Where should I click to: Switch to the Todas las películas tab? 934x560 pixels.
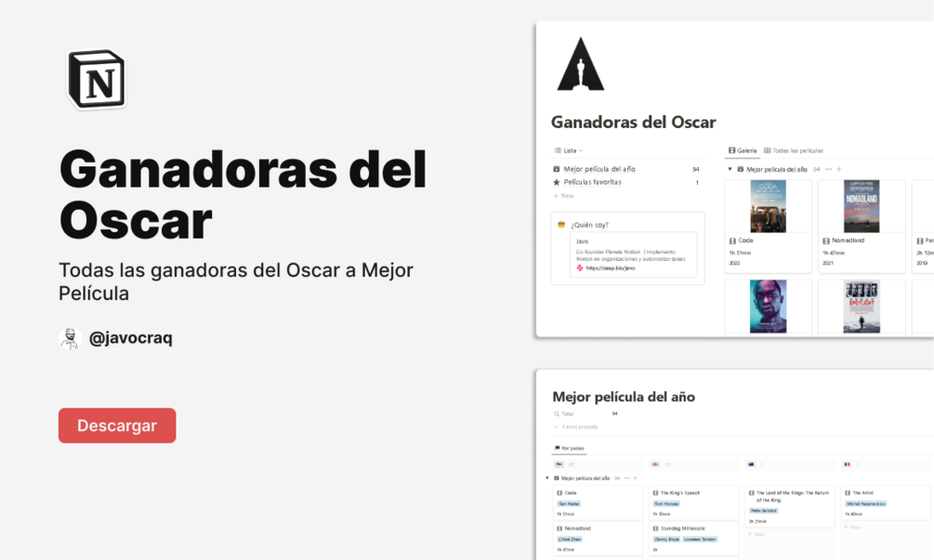pyautogui.click(x=794, y=150)
